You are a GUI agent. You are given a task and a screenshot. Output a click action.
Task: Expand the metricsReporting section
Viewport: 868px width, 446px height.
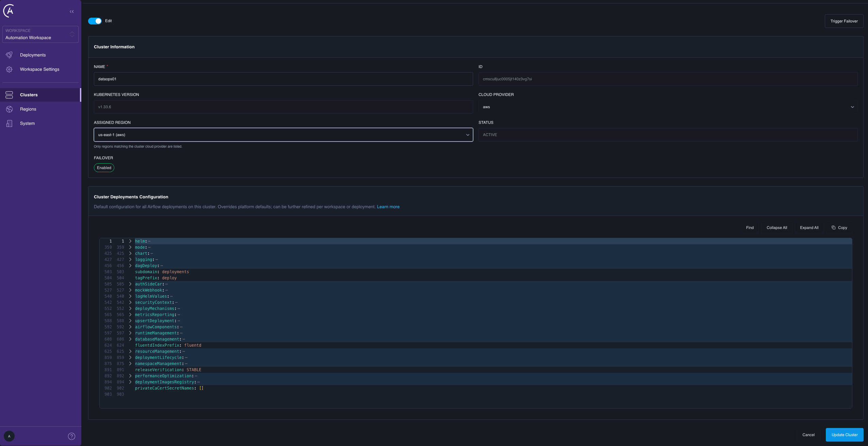pyautogui.click(x=130, y=315)
